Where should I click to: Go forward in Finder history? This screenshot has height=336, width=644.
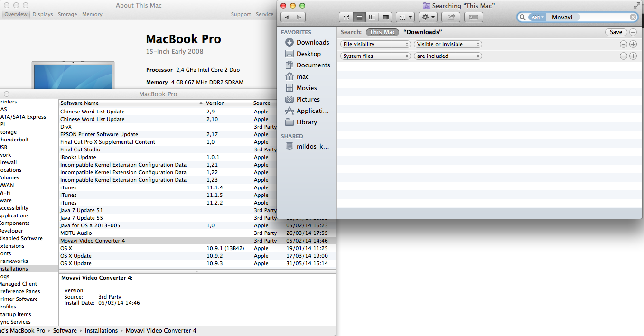299,17
